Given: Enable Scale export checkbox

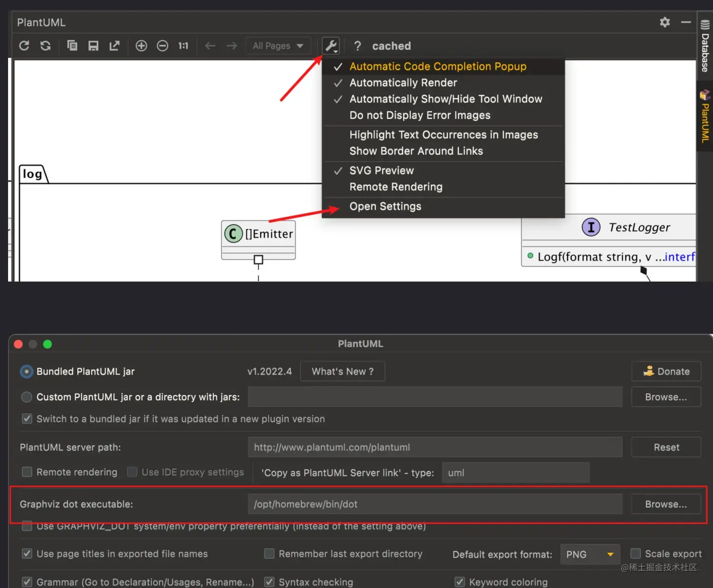Looking at the screenshot, I should click(636, 554).
